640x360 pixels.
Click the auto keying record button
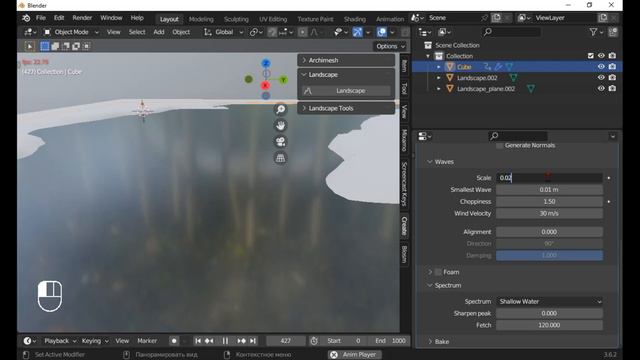click(174, 341)
